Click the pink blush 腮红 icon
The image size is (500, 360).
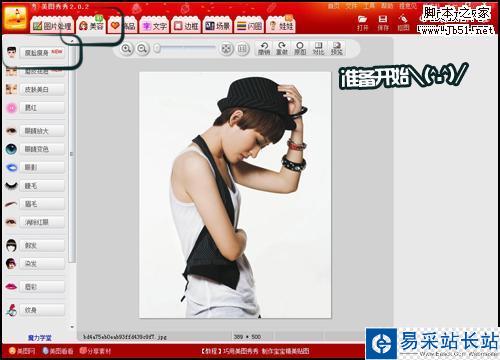pyautogui.click(x=11, y=108)
